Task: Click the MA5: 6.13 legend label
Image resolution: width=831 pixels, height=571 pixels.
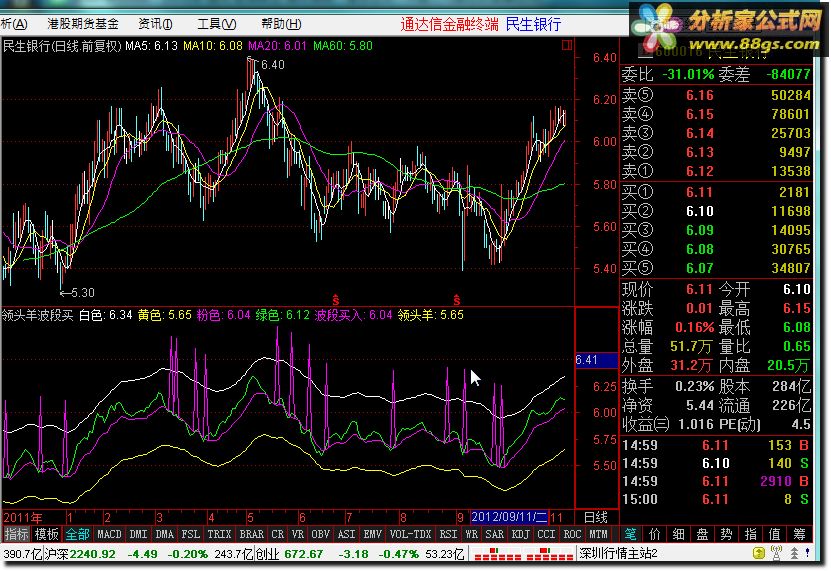Action: (152, 46)
